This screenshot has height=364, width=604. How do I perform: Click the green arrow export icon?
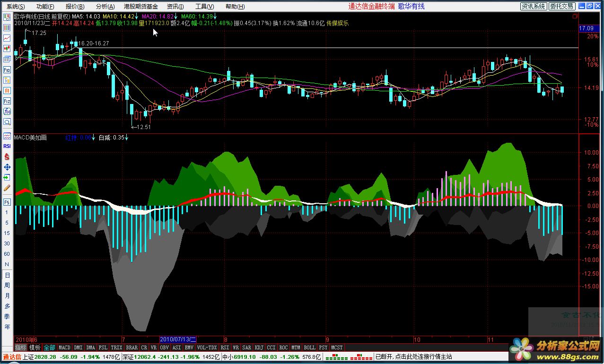pyautogui.click(x=7, y=178)
